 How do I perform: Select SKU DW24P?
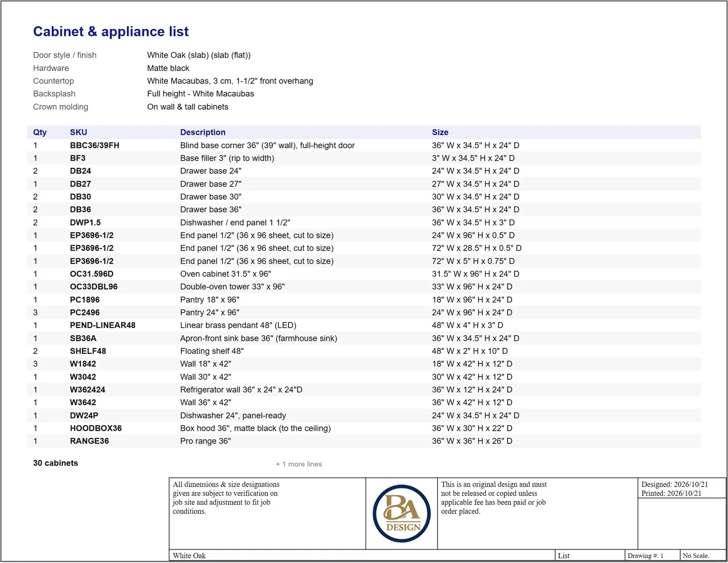tap(84, 416)
